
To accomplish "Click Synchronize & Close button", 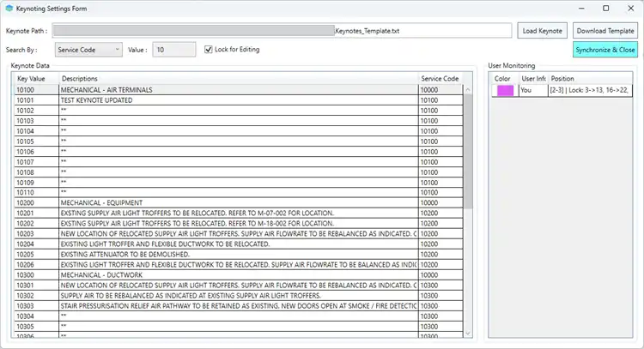I will 605,50.
